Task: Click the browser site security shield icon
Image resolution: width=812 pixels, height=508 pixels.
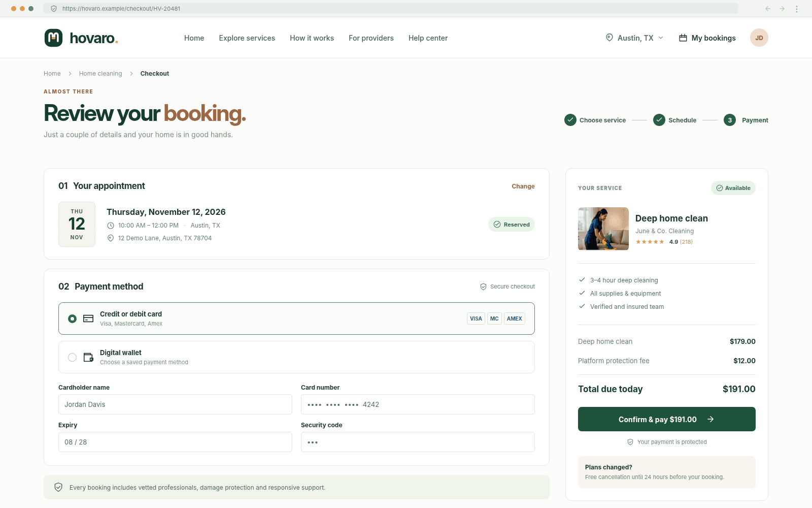Action: coord(54,9)
